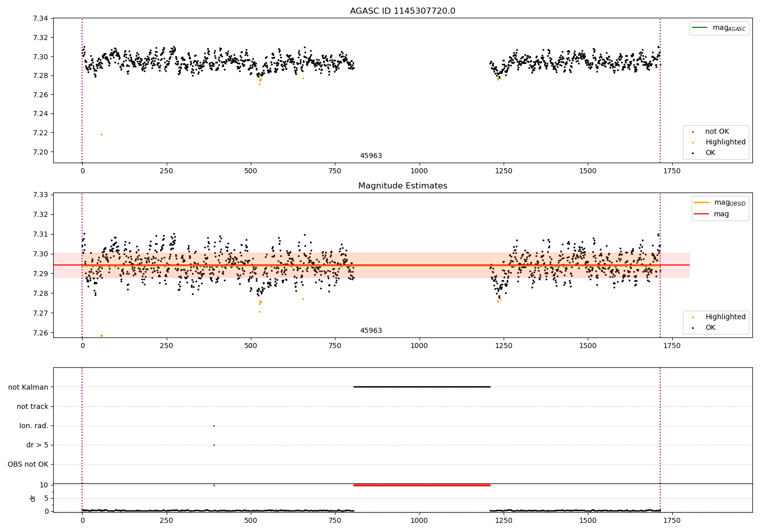Click the "not OK" legend entry
Image resolution: width=760 pixels, height=532 pixels.
click(x=717, y=132)
